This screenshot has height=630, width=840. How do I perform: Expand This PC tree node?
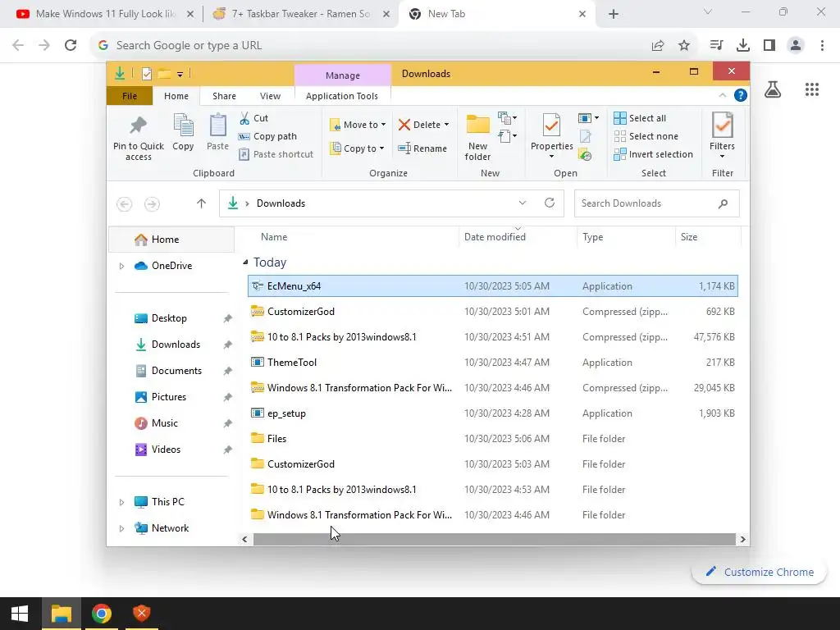(121, 502)
